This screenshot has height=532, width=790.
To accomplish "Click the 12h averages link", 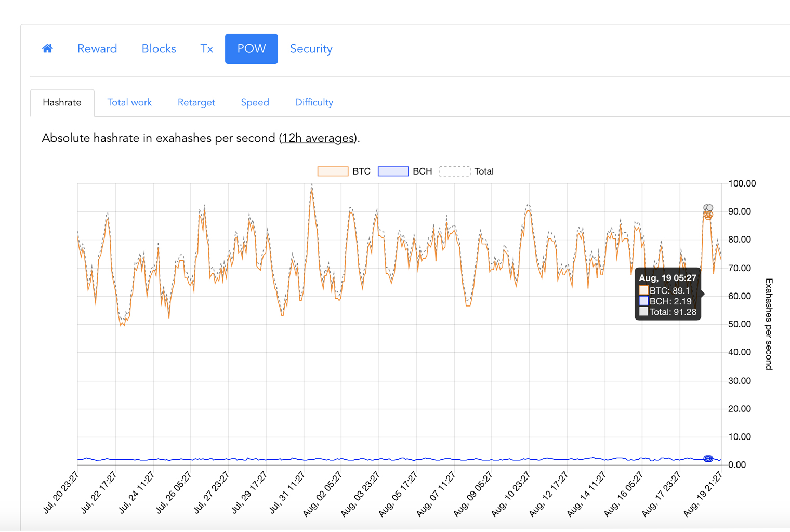I will click(317, 138).
